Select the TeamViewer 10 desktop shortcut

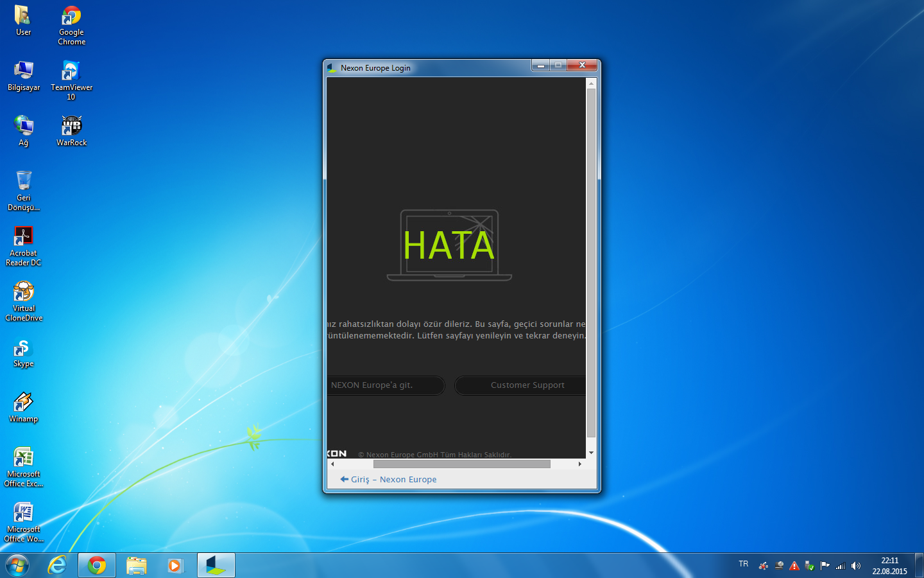point(71,81)
